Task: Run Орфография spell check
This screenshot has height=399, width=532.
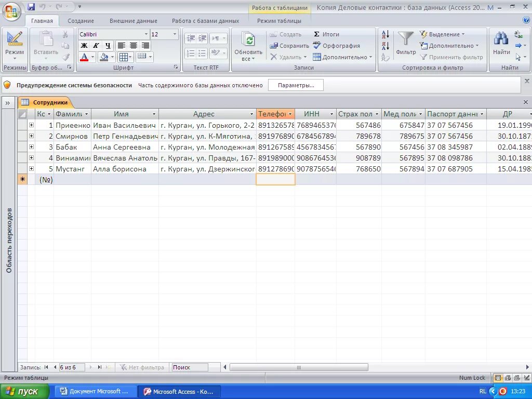Action: click(x=336, y=46)
